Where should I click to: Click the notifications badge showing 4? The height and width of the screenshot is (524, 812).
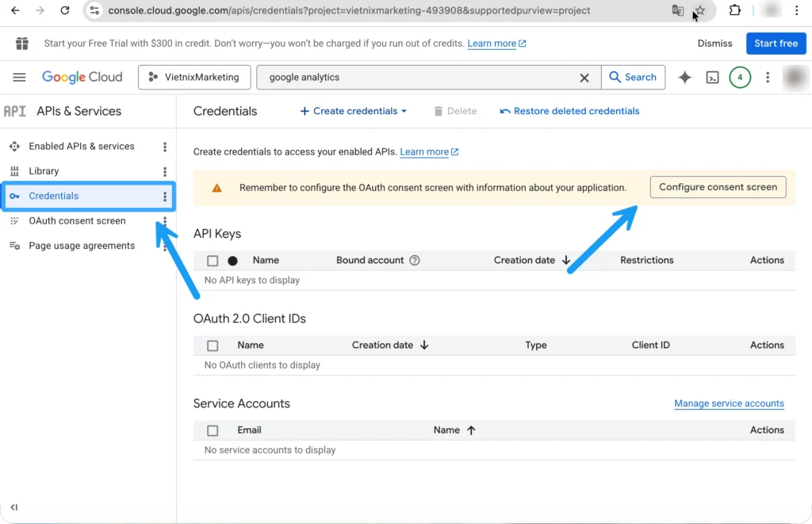pyautogui.click(x=740, y=78)
